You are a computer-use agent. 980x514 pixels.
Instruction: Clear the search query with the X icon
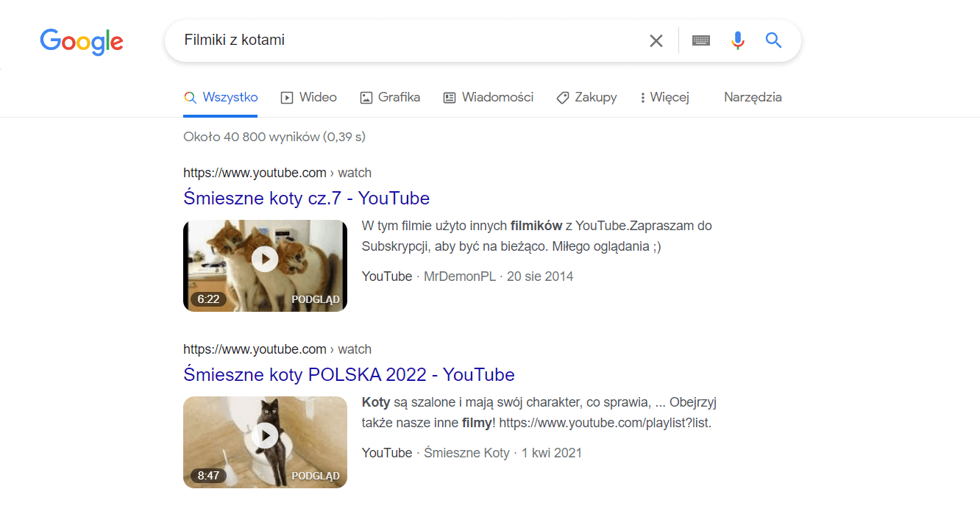tap(656, 40)
